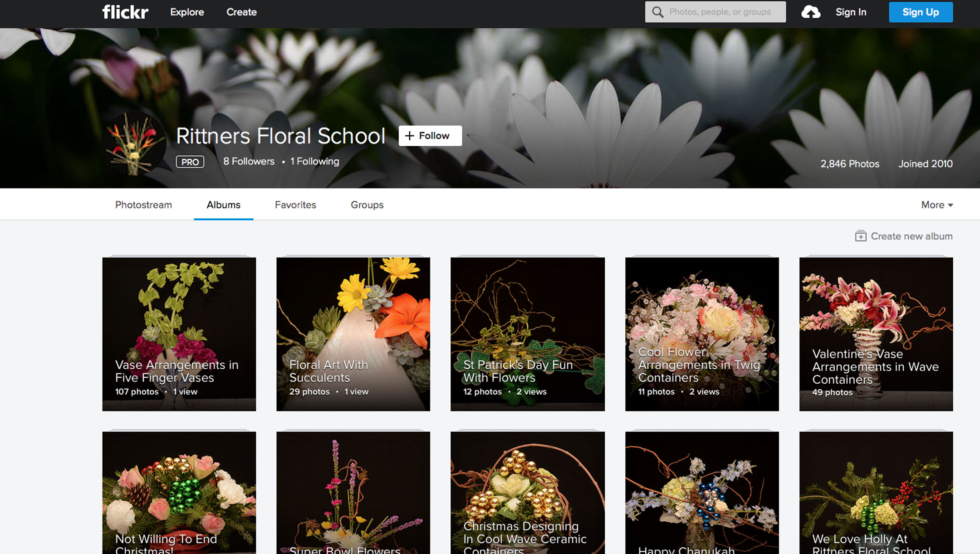The width and height of the screenshot is (980, 554).
Task: Go to the Favorites tab
Action: tap(295, 205)
